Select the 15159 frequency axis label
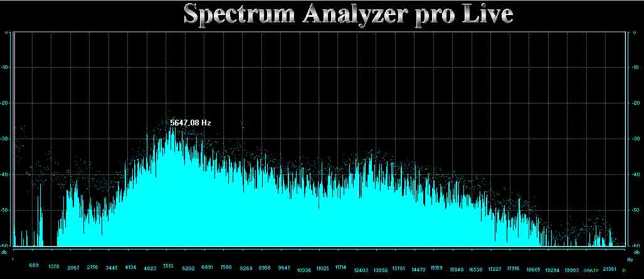 [x=437, y=268]
